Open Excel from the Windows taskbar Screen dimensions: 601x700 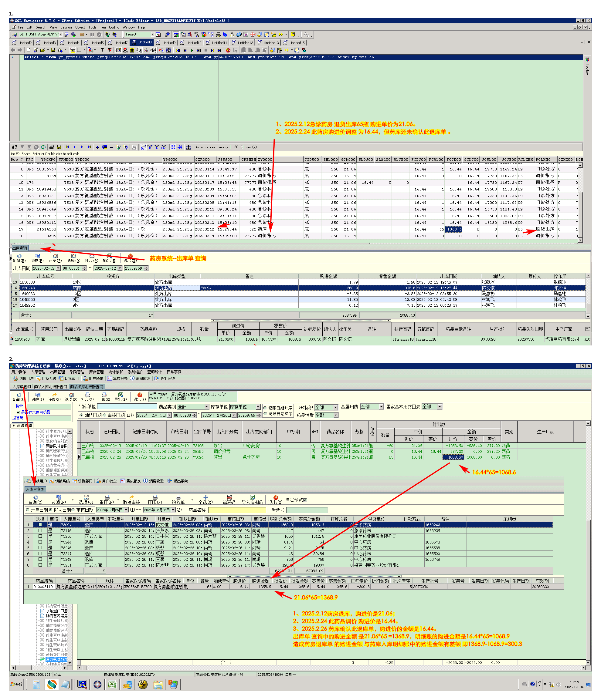(x=112, y=685)
